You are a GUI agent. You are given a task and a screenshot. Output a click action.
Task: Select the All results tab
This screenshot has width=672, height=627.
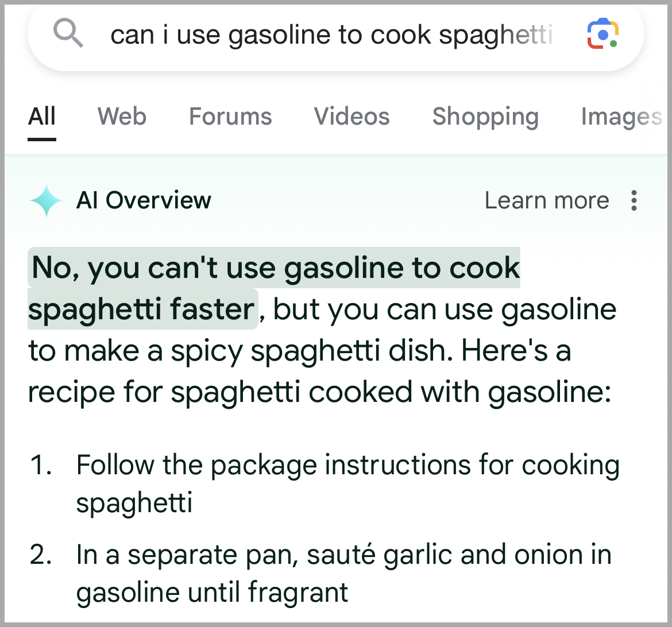[42, 116]
